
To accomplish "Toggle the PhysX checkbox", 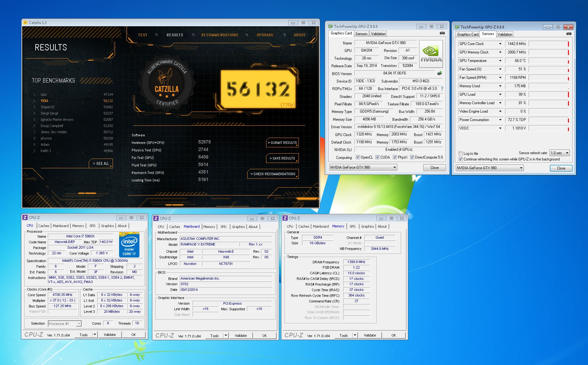I will click(395, 157).
